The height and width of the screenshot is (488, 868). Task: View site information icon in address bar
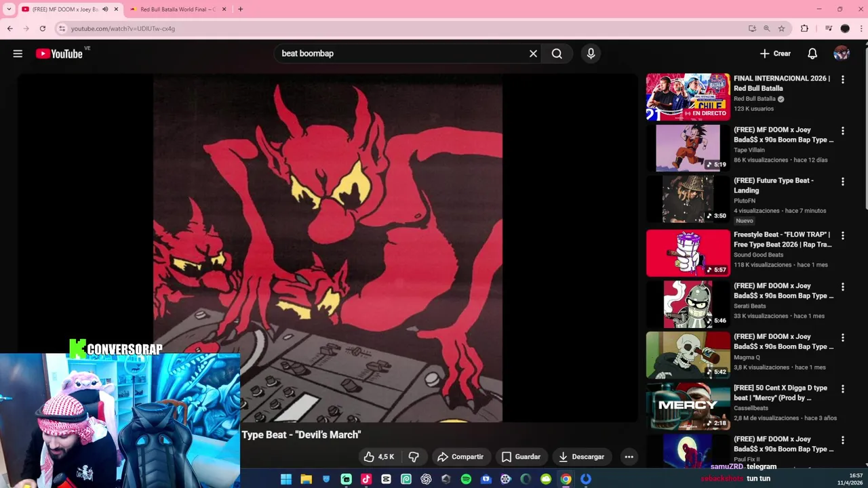tap(62, 28)
